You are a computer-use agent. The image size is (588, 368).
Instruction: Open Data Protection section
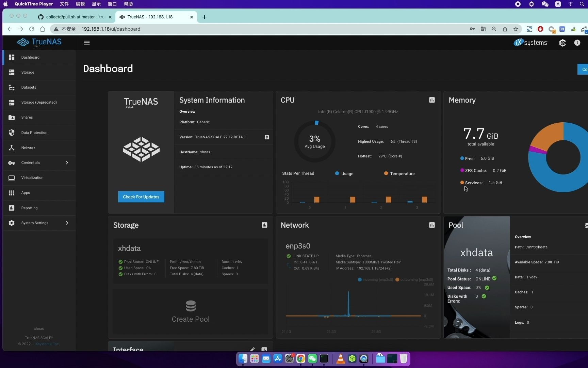39,133
